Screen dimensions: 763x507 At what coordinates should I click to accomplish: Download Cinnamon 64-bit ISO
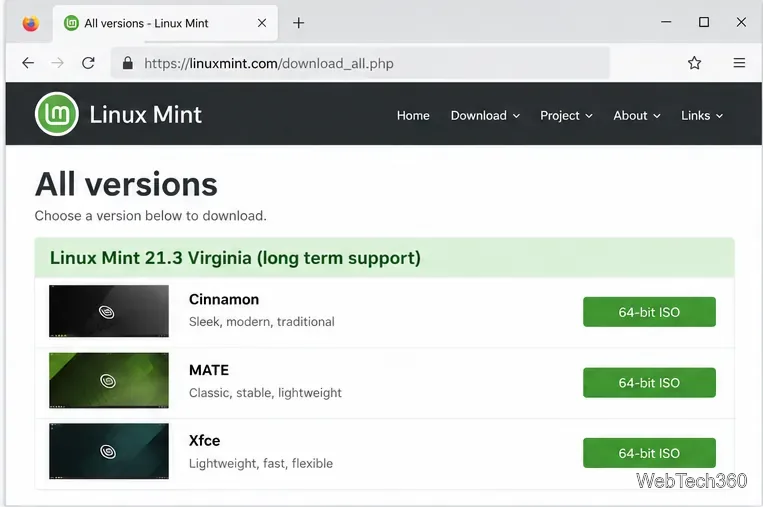coord(649,312)
